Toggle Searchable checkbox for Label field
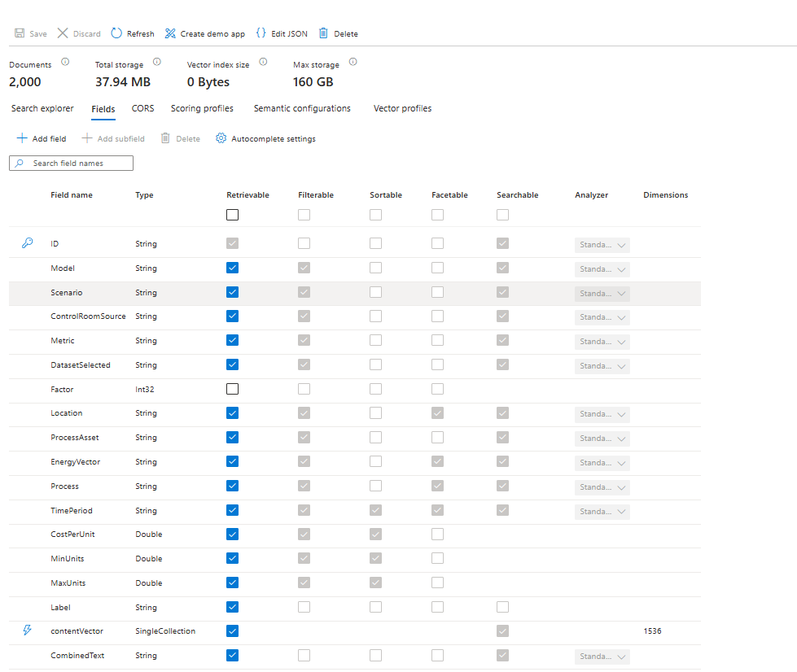The height and width of the screenshot is (672, 797). coord(502,607)
